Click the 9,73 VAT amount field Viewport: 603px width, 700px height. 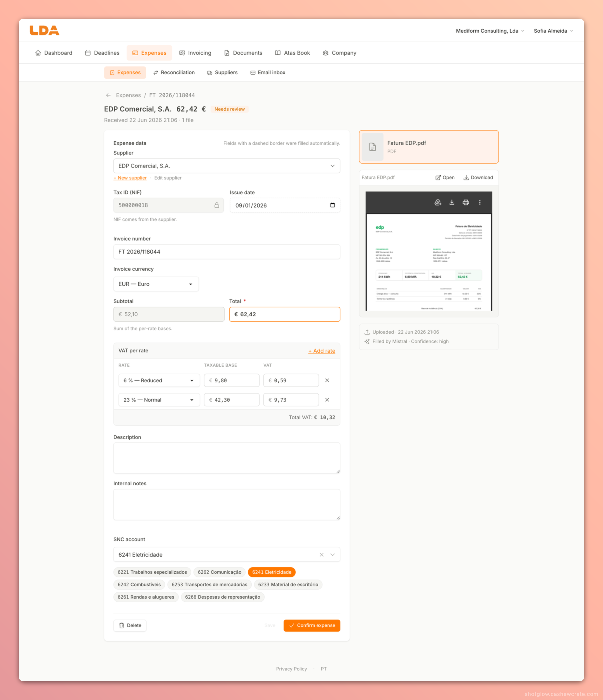pyautogui.click(x=291, y=400)
